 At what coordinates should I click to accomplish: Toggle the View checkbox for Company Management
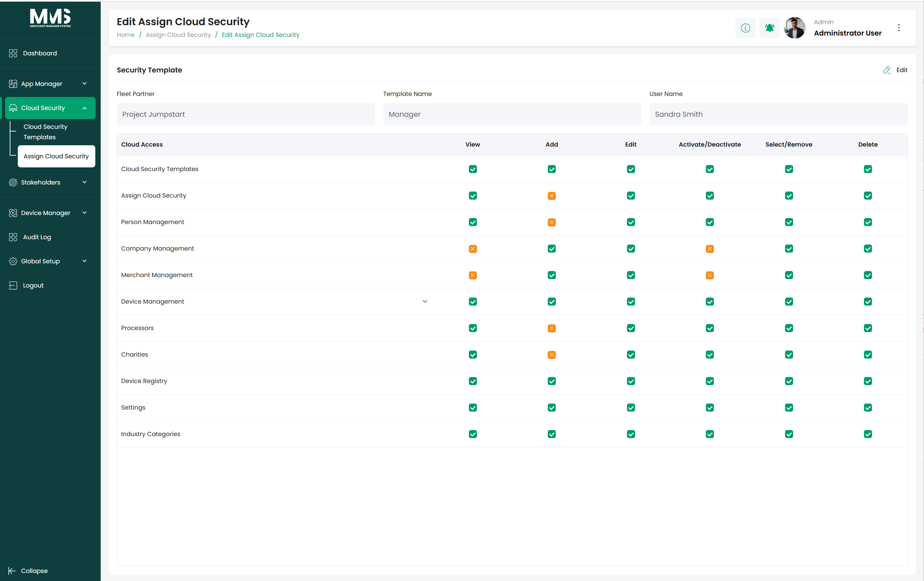(x=472, y=249)
